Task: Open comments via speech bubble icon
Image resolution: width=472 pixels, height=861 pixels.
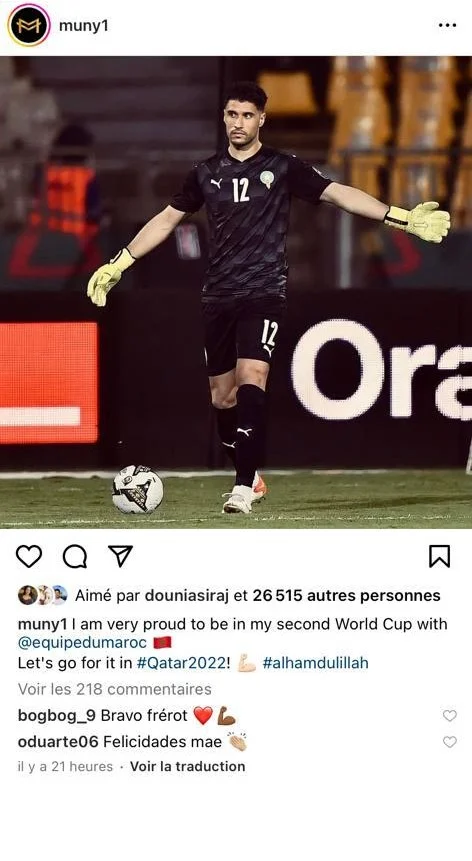Action: (x=75, y=556)
